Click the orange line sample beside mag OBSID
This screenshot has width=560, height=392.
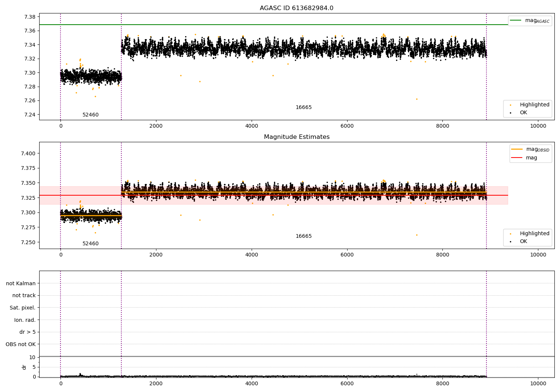click(x=517, y=149)
